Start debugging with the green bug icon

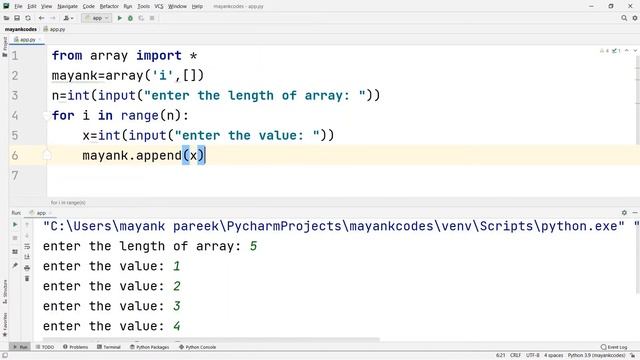click(130, 18)
